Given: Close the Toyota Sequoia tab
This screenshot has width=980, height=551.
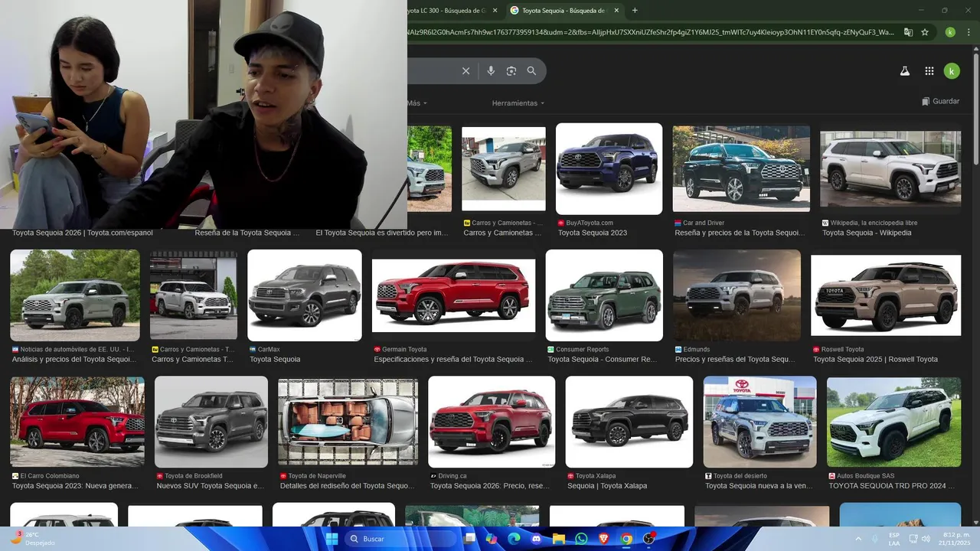Looking at the screenshot, I should (618, 11).
